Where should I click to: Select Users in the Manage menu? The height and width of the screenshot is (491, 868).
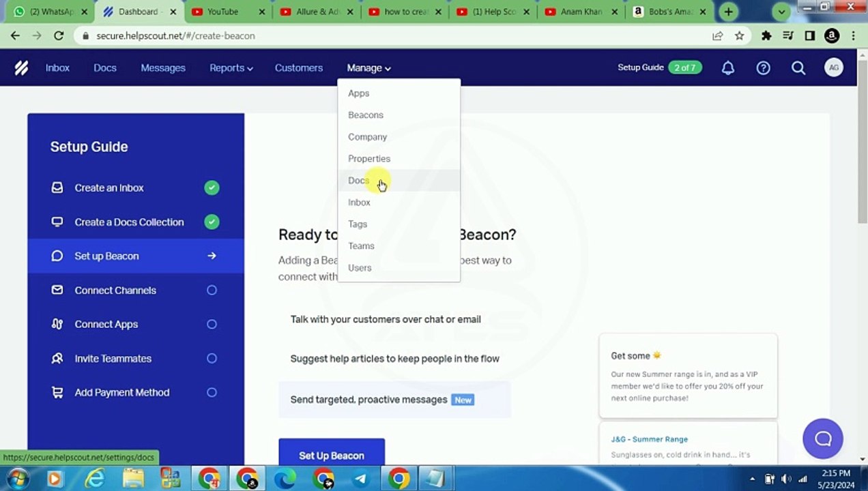click(x=399, y=267)
